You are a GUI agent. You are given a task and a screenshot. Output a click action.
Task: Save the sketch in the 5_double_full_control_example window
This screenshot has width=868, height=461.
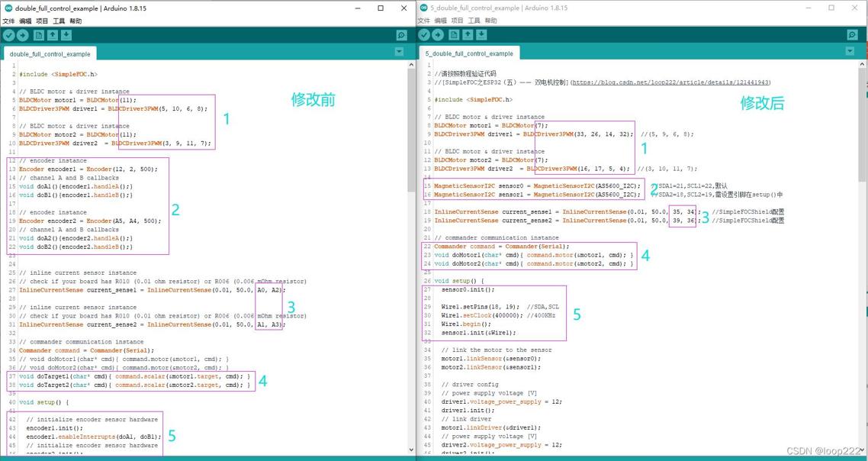tap(481, 35)
